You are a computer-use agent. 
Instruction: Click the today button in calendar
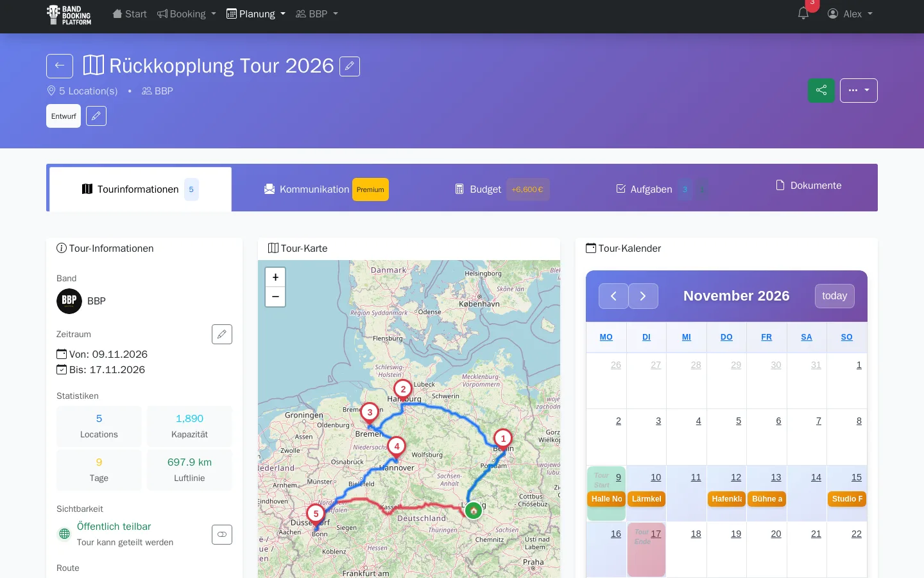[835, 296]
